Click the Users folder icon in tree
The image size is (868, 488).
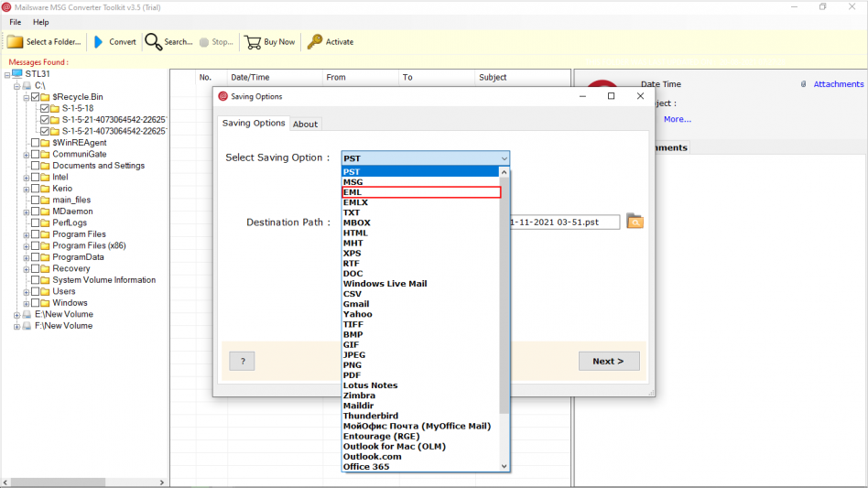46,291
